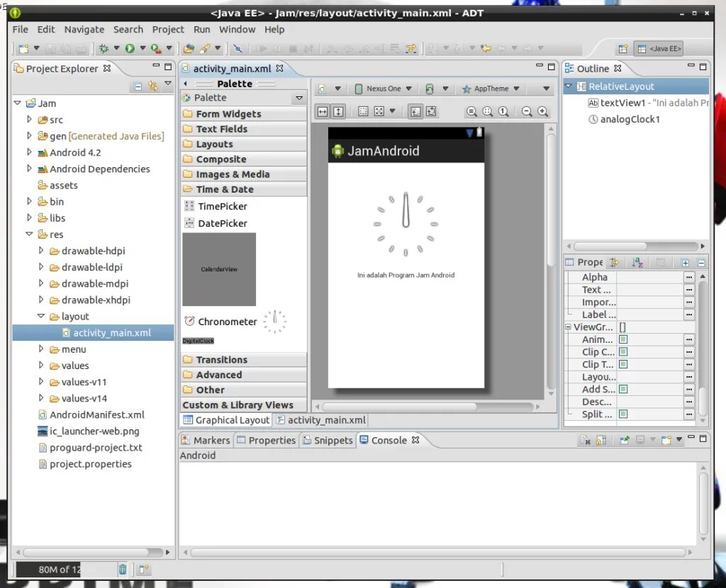Select the AnalogClock preview in palette
This screenshot has width=726, height=588.
[274, 321]
